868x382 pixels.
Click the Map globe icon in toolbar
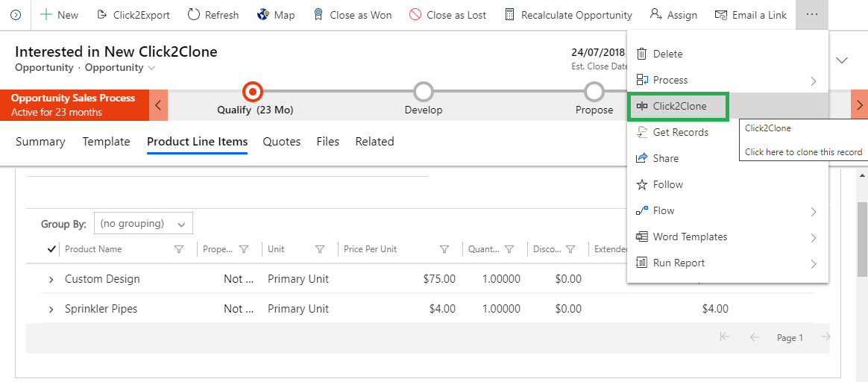[263, 15]
